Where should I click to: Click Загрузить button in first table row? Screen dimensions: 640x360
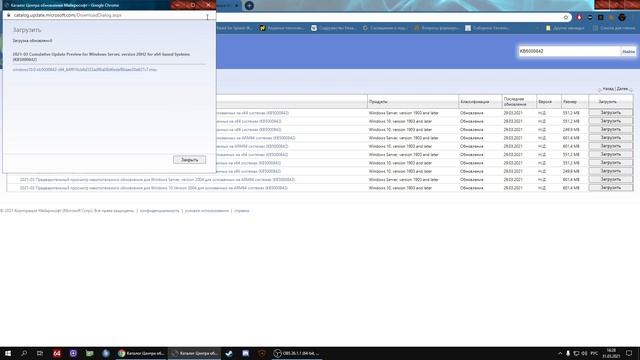click(611, 113)
